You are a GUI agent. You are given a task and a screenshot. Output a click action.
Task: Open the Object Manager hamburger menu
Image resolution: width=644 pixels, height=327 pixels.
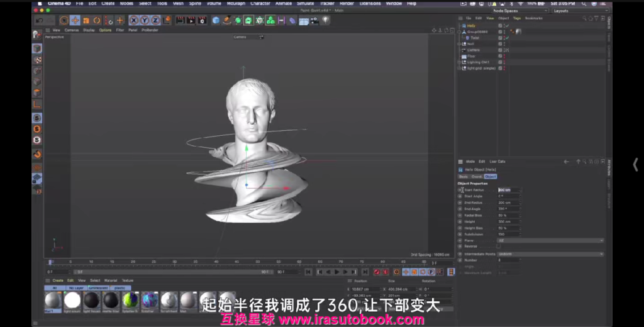click(460, 18)
